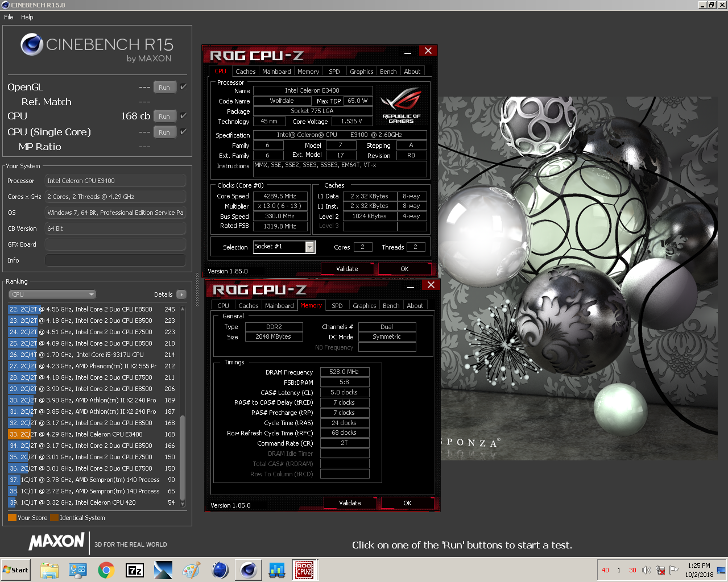Image resolution: width=728 pixels, height=582 pixels.
Task: Run the OpenGL test
Action: (x=164, y=88)
